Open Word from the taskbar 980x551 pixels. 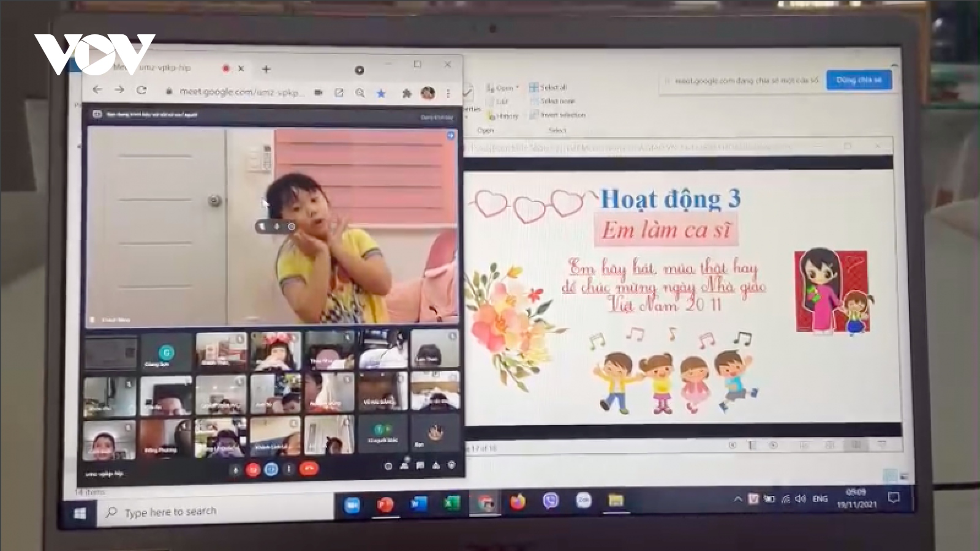coord(418,504)
